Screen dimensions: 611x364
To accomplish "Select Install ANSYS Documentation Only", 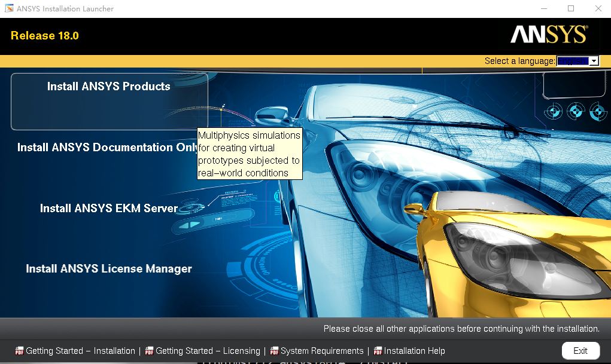I will coord(107,147).
